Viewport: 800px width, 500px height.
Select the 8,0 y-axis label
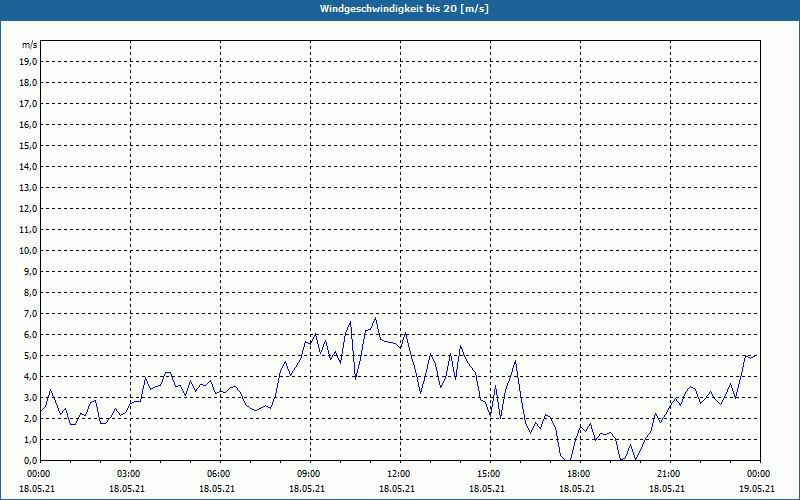point(31,293)
